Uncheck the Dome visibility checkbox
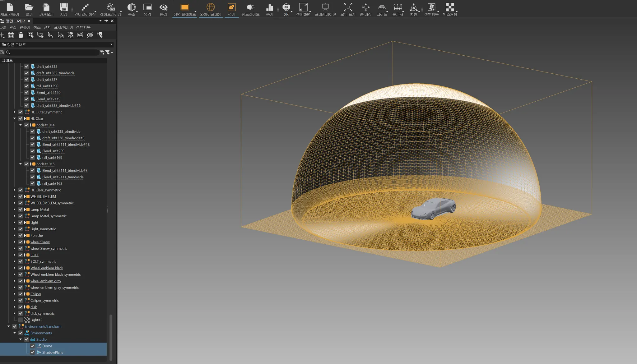Screen dimensions: 637x364 tap(32, 346)
